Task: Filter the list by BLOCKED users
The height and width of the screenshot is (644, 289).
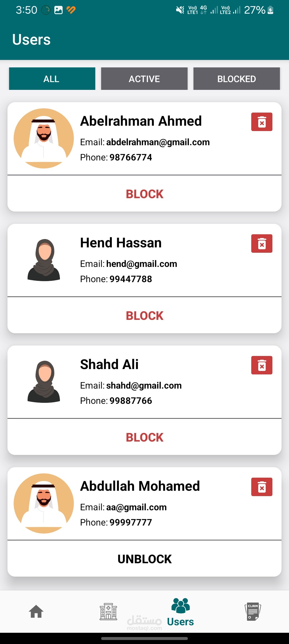Action: coord(237,79)
